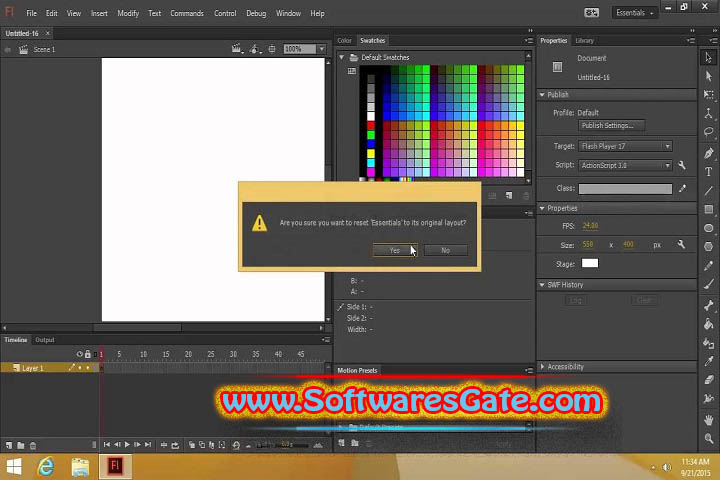Select the Selection (arrow) tool
The image size is (720, 480).
tap(709, 57)
